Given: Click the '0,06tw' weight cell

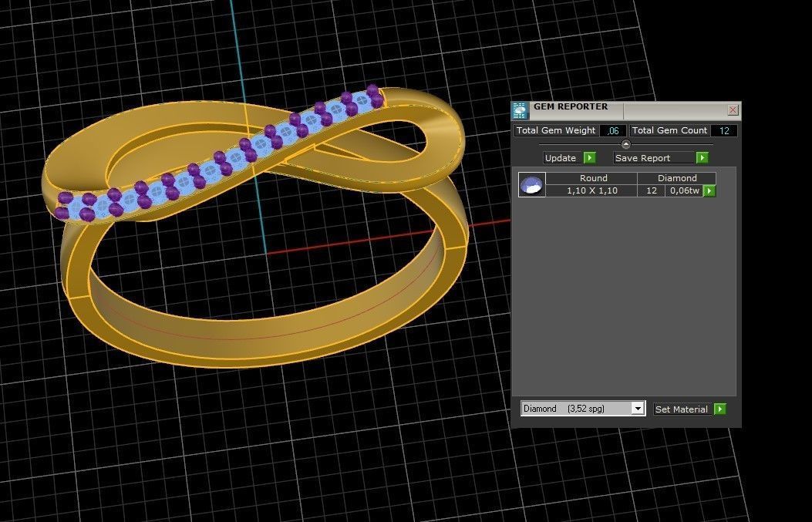Looking at the screenshot, I should click(x=684, y=190).
